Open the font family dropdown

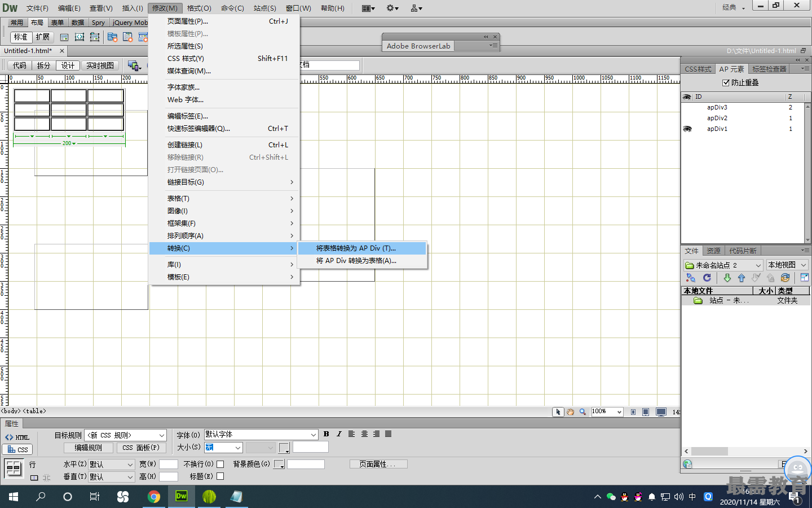(261, 435)
